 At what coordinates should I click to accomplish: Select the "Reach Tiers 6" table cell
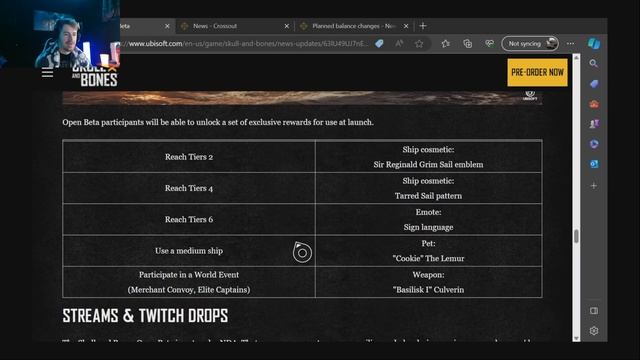click(x=189, y=220)
